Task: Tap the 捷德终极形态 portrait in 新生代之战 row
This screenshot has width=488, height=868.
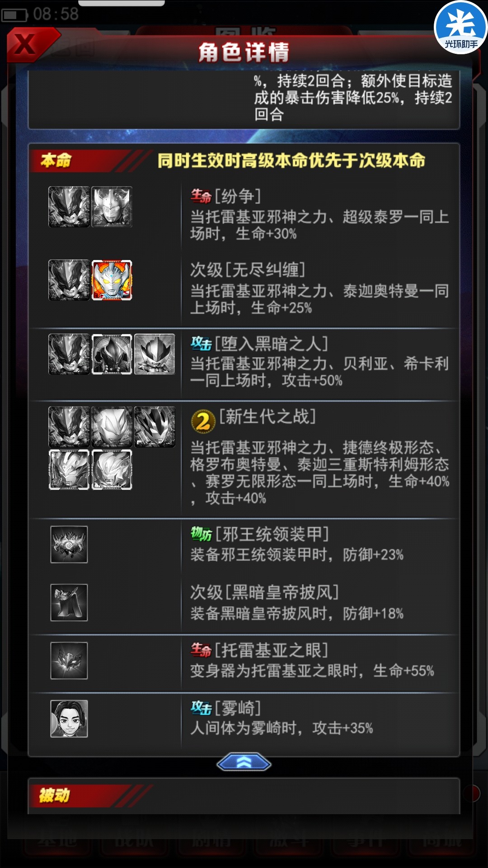Action: [x=112, y=427]
